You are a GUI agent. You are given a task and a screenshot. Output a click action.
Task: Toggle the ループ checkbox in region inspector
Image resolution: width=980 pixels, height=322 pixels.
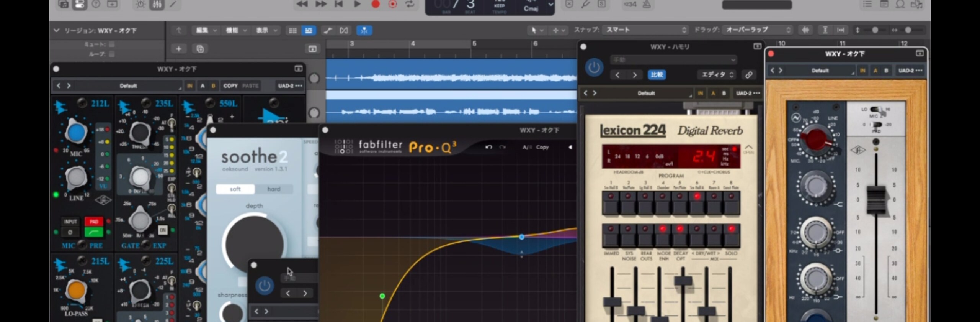pos(112,54)
